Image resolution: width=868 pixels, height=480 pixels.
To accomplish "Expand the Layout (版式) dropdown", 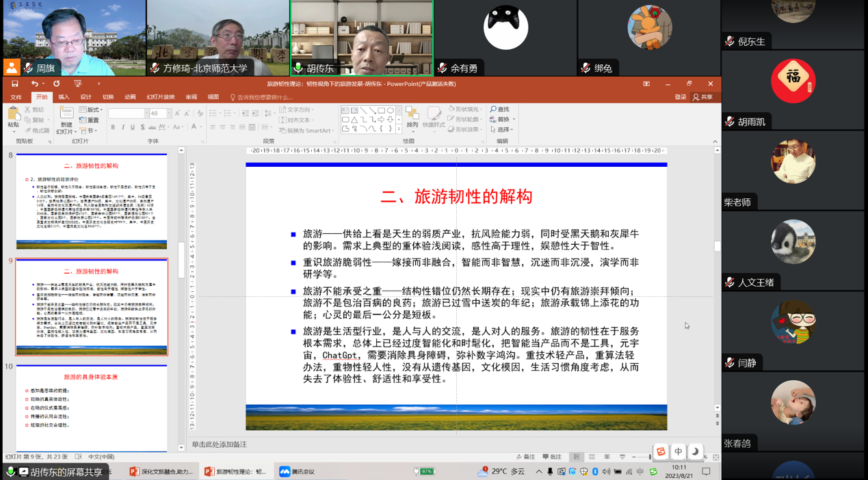I will point(91,109).
